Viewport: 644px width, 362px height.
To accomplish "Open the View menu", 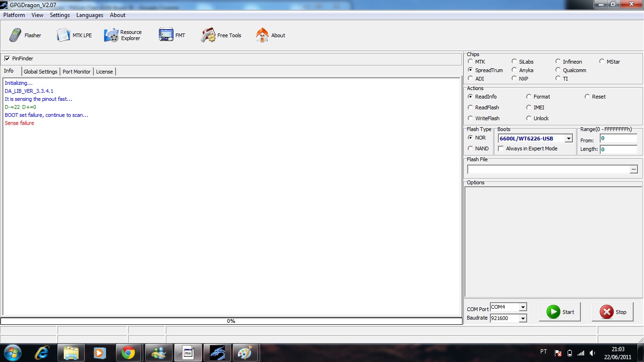I will tap(37, 15).
